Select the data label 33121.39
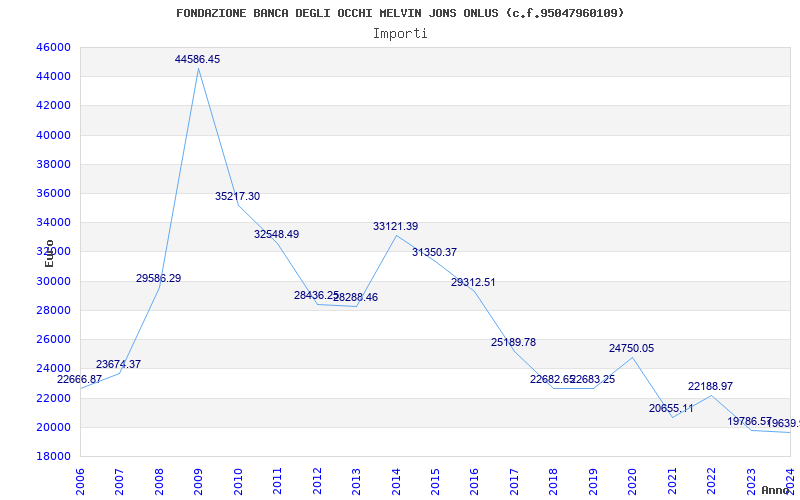This screenshot has height=500, width=800. click(x=395, y=227)
